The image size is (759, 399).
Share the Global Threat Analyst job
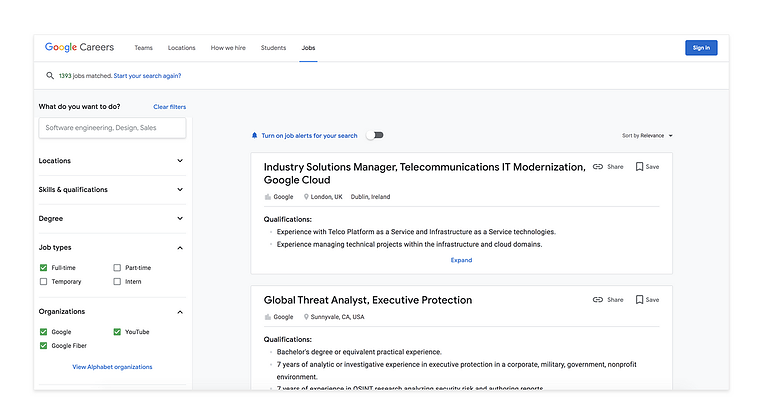tap(608, 300)
